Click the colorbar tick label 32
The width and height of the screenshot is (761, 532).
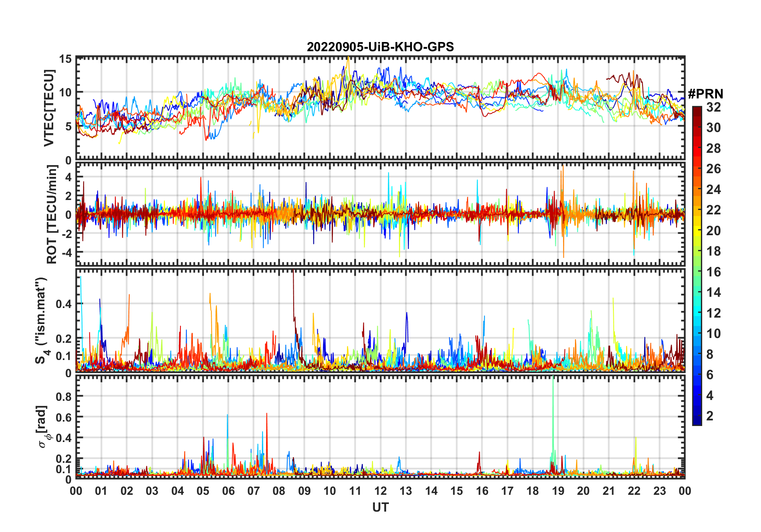tap(713, 107)
